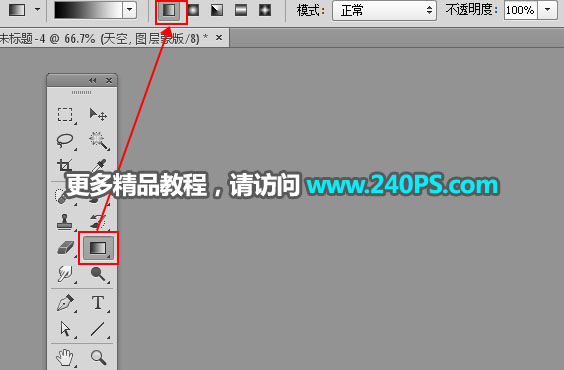Choose the Linear Gradient style

pyautogui.click(x=169, y=10)
